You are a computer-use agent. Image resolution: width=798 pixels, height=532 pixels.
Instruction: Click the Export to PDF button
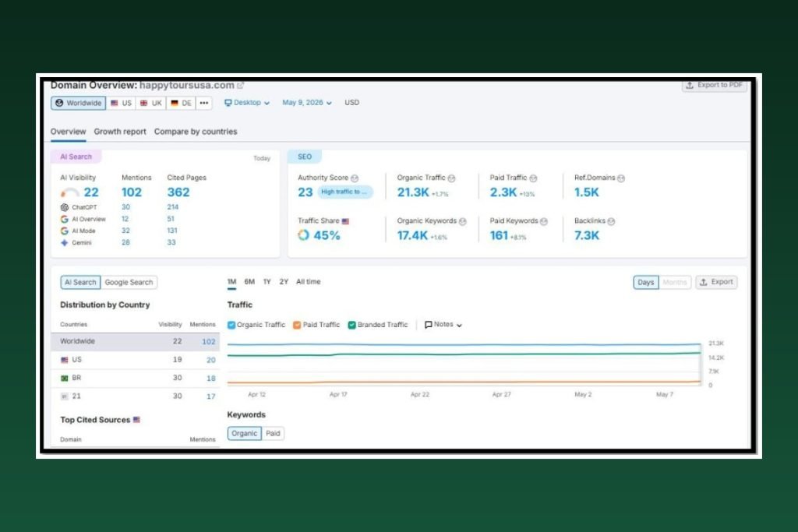tap(714, 85)
